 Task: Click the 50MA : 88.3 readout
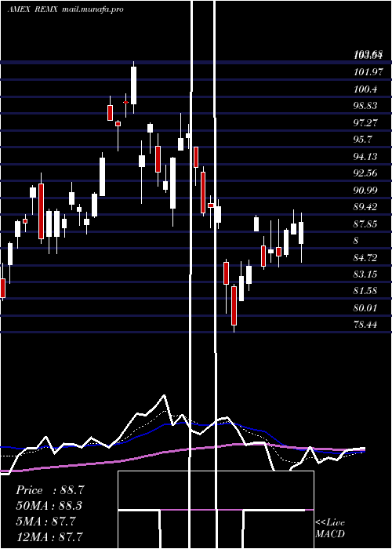coord(49,506)
